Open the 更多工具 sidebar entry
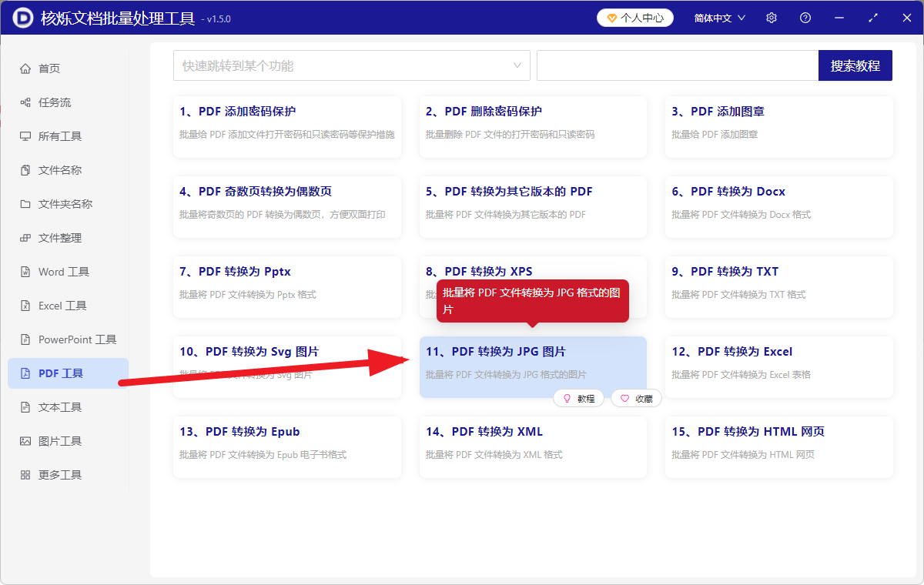 (x=63, y=474)
